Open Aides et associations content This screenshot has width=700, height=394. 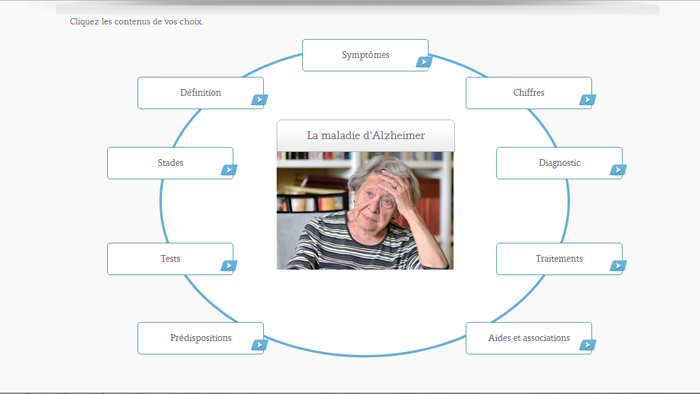[529, 338]
